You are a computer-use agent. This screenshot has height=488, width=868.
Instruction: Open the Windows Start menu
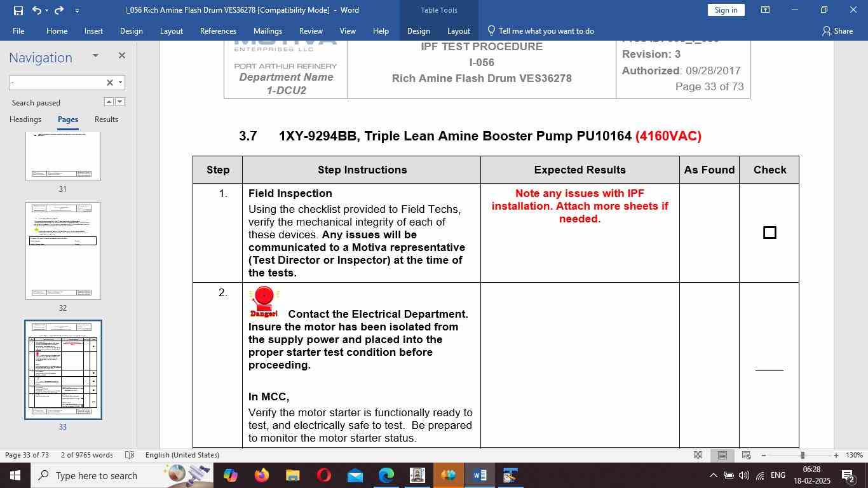(15, 475)
